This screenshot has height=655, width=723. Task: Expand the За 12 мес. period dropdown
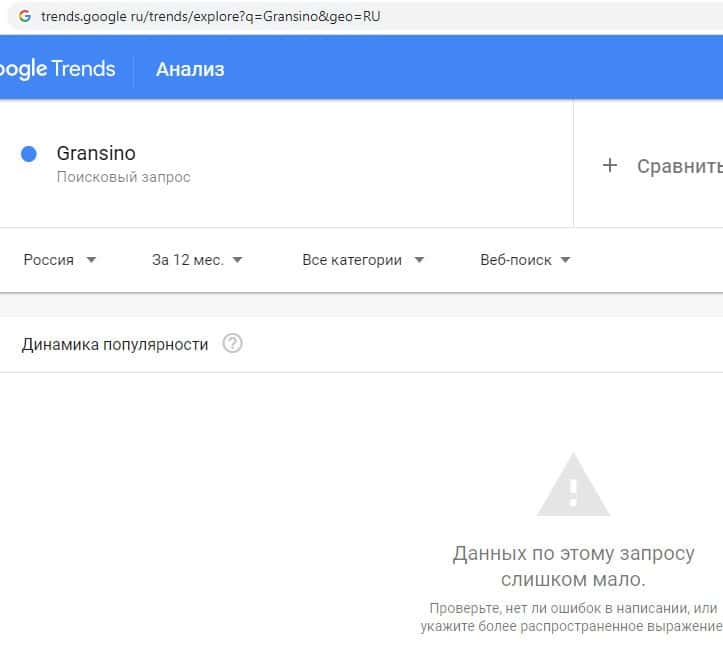[187, 260]
